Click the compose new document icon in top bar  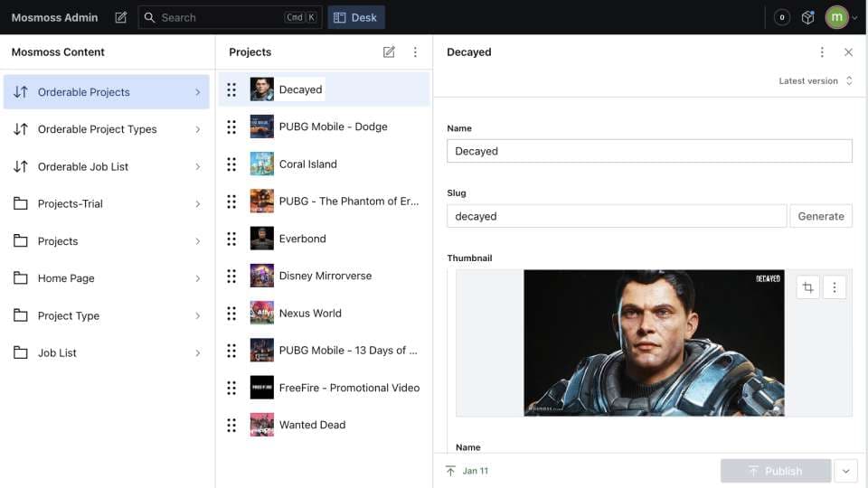coord(120,18)
